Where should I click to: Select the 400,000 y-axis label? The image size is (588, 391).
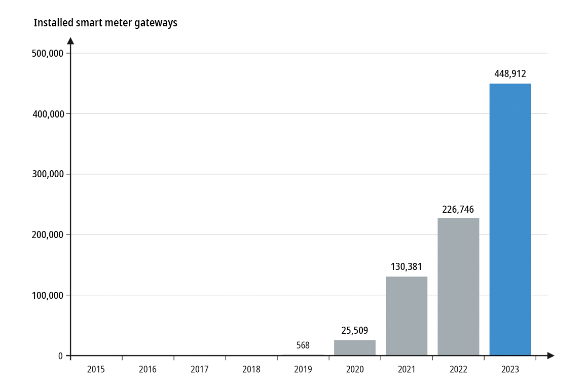[x=48, y=114]
